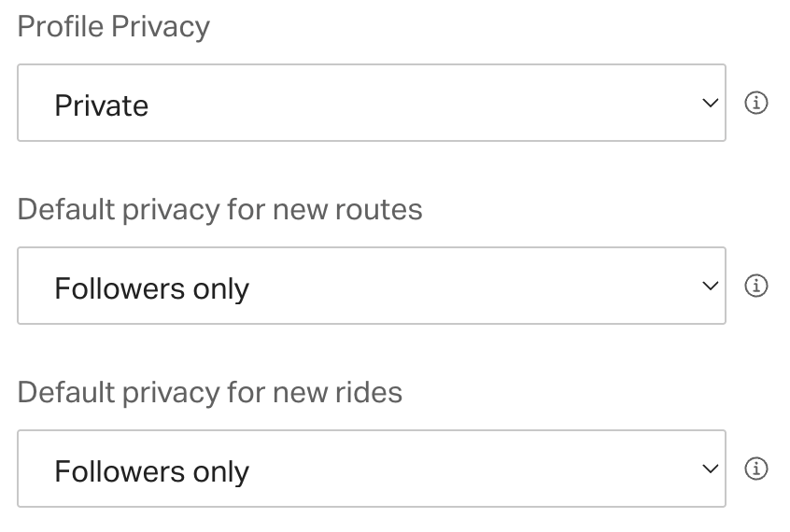Click chevron arrow in new routes dropdown
Image resolution: width=790 pixels, height=532 pixels.
pyautogui.click(x=710, y=287)
